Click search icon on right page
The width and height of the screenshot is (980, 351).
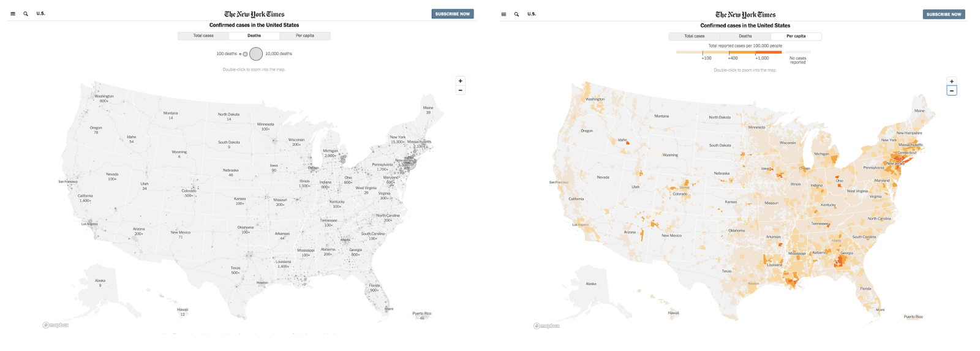pyautogui.click(x=516, y=14)
